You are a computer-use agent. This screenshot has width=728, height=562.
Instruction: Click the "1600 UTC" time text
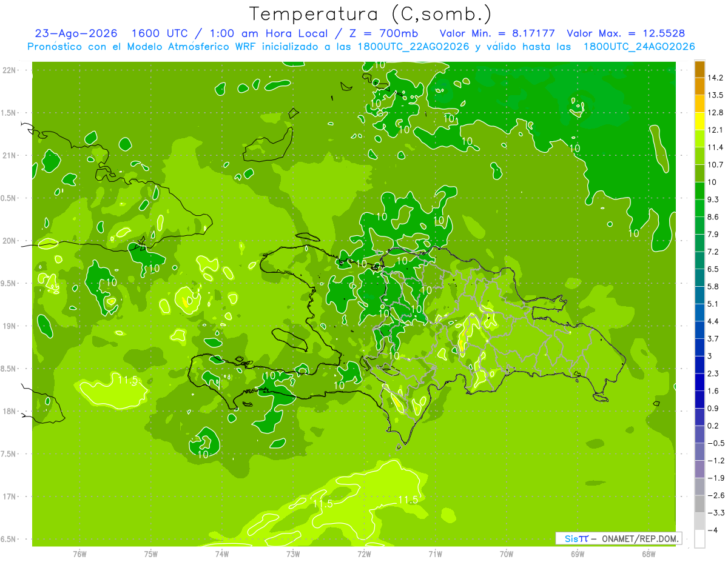pos(161,33)
